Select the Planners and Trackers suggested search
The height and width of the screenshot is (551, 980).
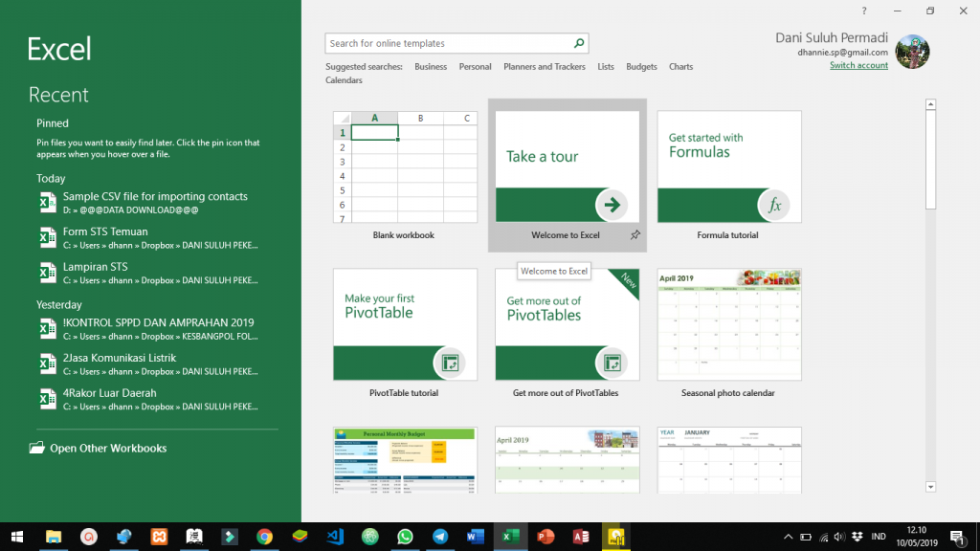click(544, 67)
